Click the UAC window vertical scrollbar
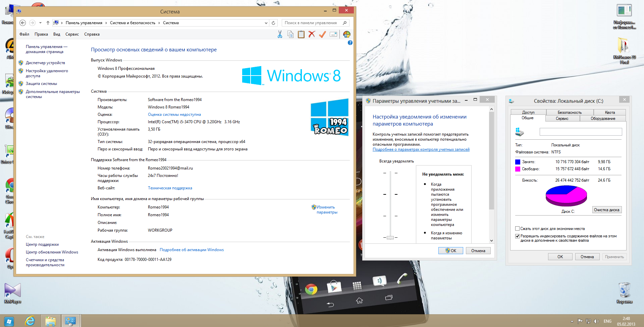 pyautogui.click(x=491, y=175)
